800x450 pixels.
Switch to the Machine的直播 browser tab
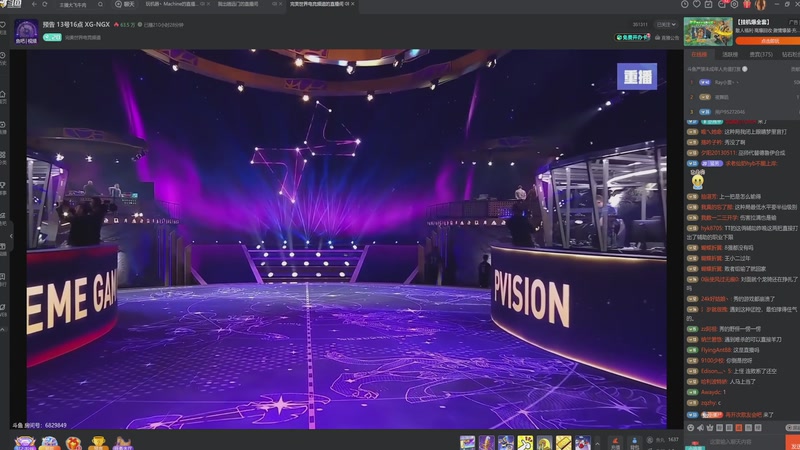tap(172, 4)
